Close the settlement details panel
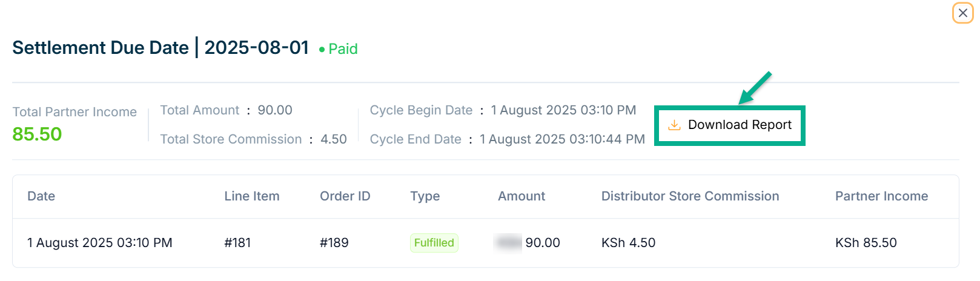980x281 pixels. point(962,13)
